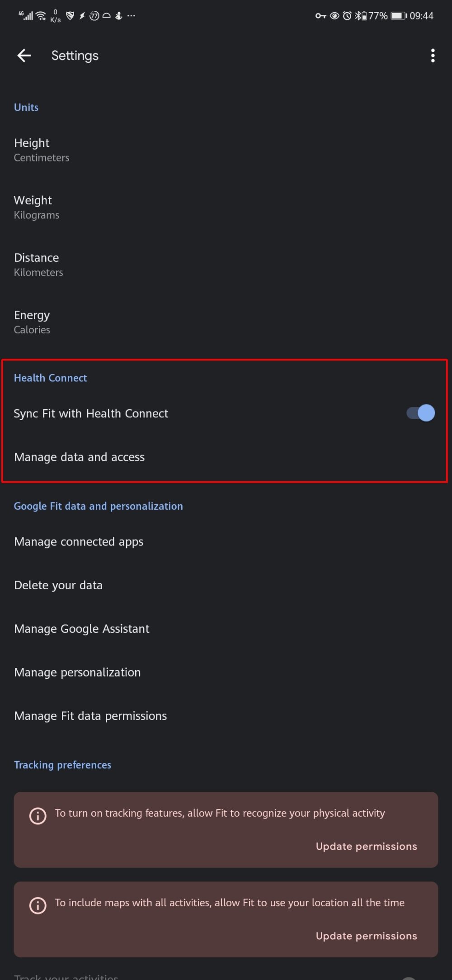Change the Energy unit from Calories

32,321
